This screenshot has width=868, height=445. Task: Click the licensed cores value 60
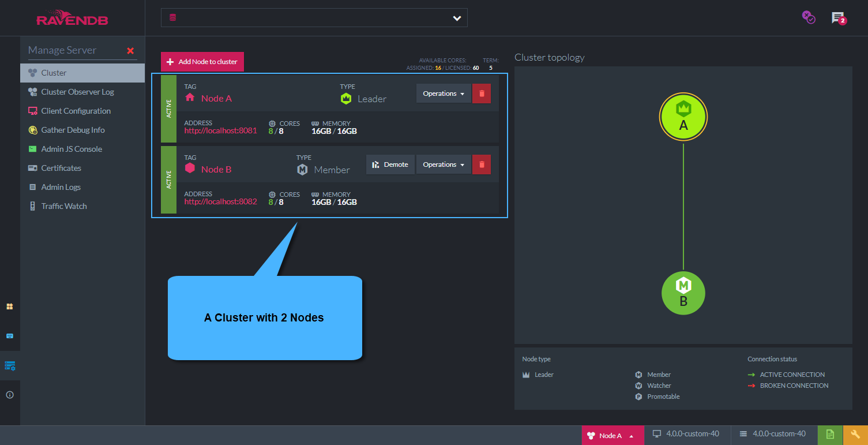click(x=476, y=68)
